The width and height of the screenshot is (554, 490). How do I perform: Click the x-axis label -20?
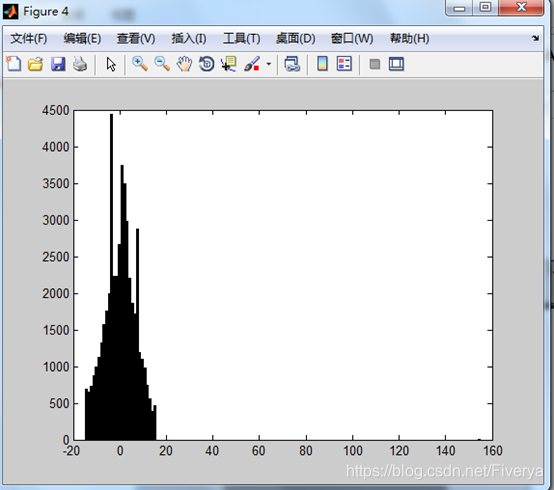point(71,451)
